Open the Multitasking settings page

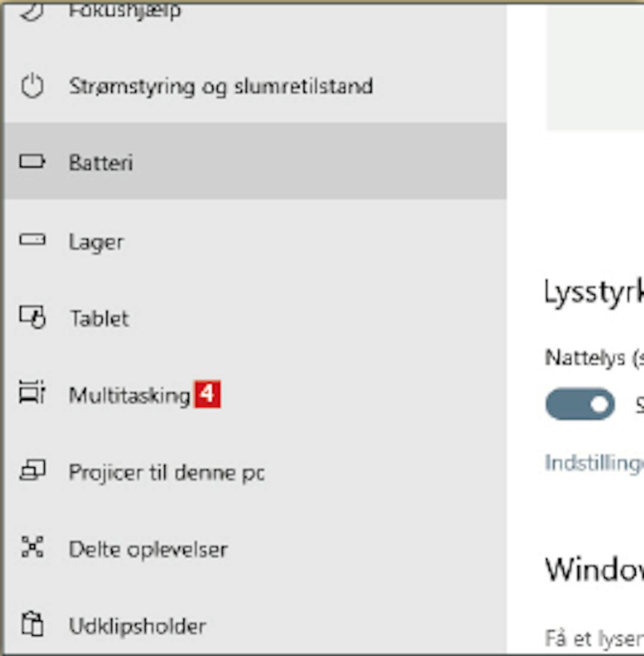[x=130, y=395]
